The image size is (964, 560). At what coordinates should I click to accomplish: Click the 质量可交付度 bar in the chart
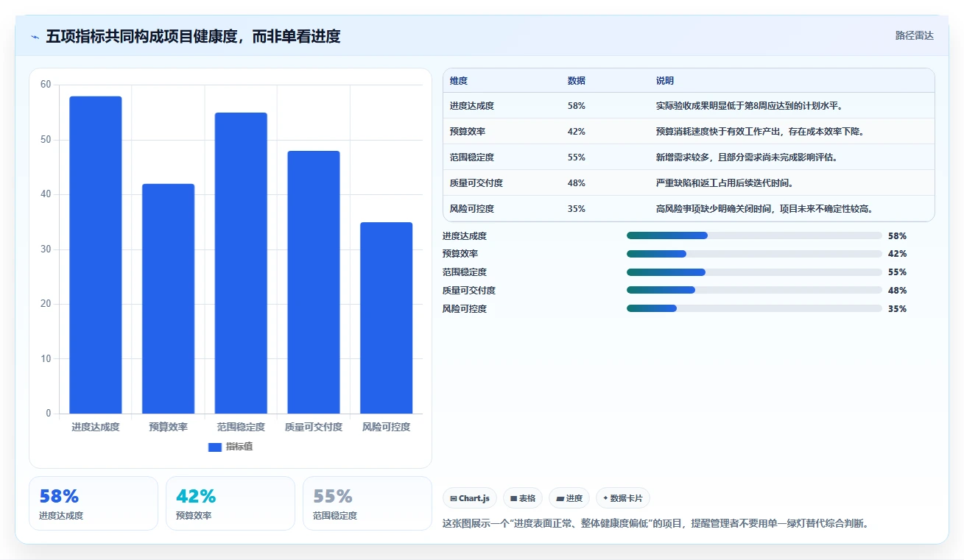(314, 282)
